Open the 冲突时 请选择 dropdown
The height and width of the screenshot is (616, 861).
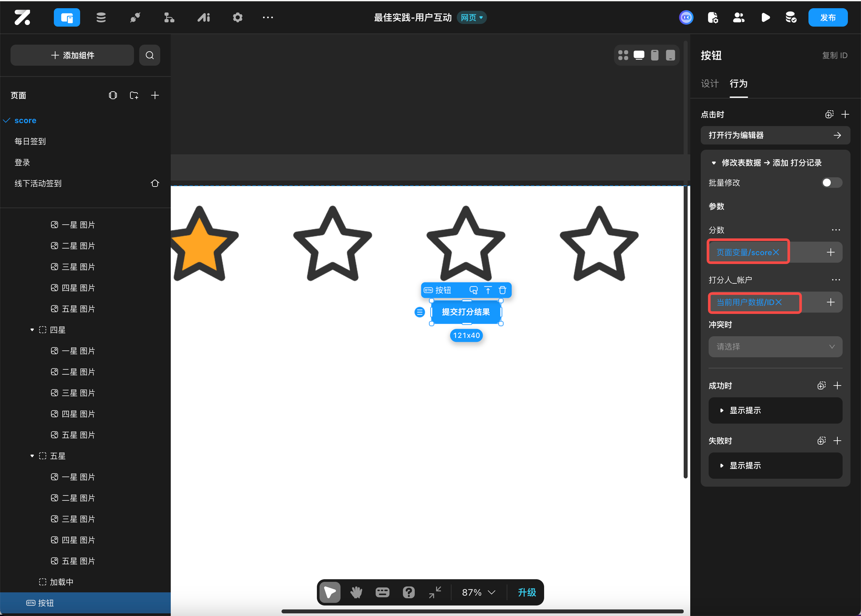[775, 347]
